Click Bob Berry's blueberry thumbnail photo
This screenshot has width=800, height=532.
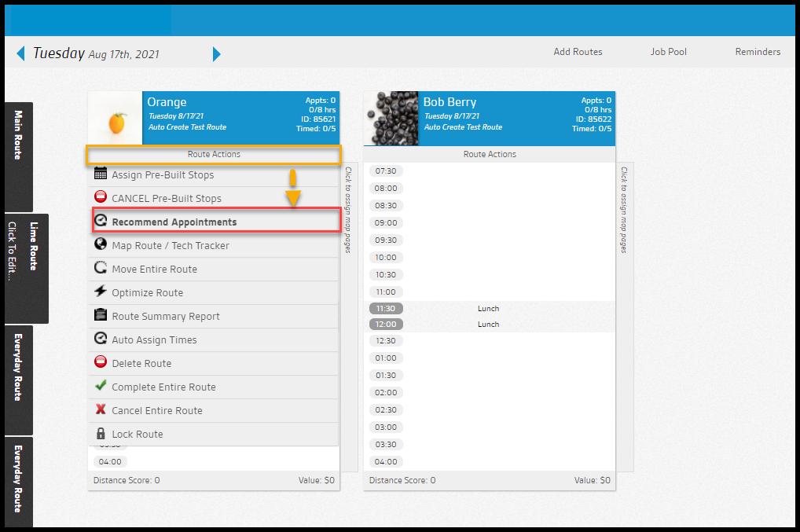391,119
